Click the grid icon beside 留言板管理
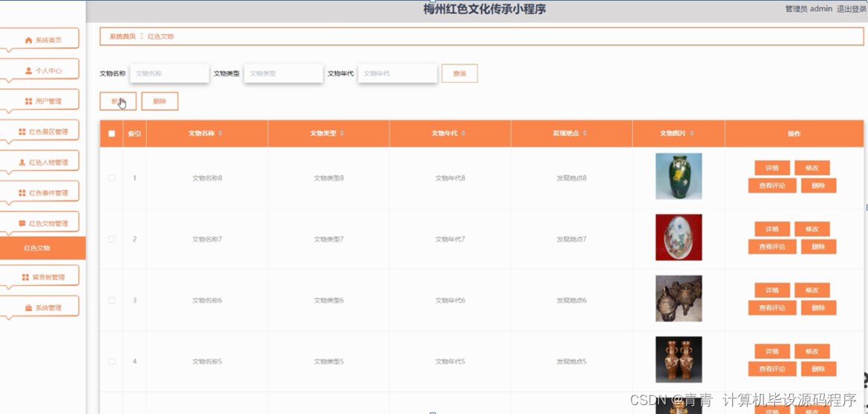 click(x=25, y=277)
